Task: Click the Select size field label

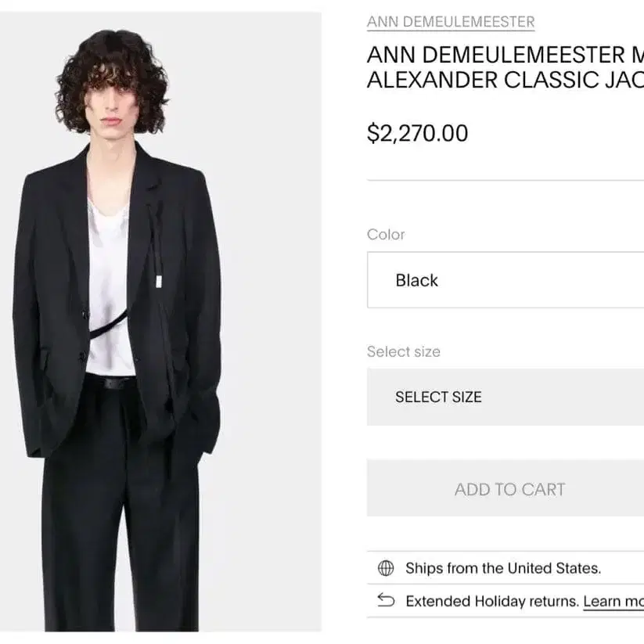Action: (x=404, y=351)
